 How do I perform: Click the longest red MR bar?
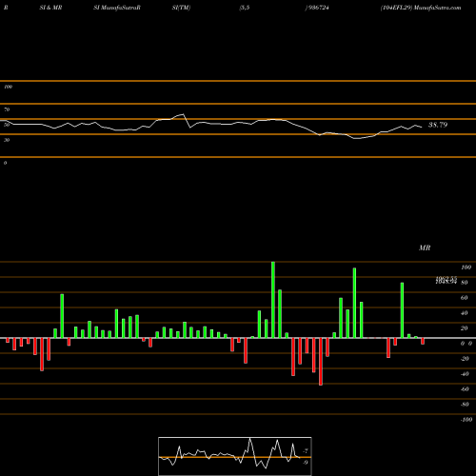coord(321,362)
